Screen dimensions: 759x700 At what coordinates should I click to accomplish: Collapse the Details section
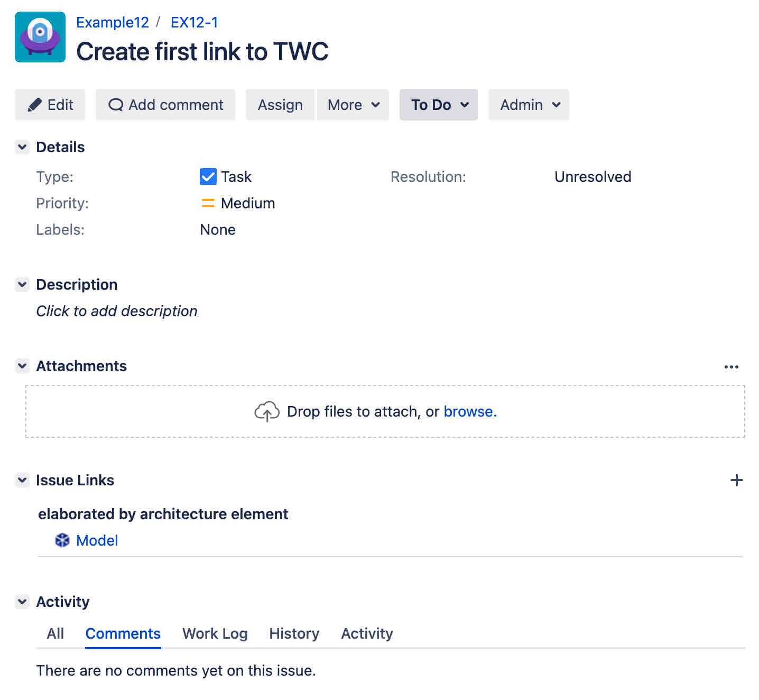click(x=22, y=147)
